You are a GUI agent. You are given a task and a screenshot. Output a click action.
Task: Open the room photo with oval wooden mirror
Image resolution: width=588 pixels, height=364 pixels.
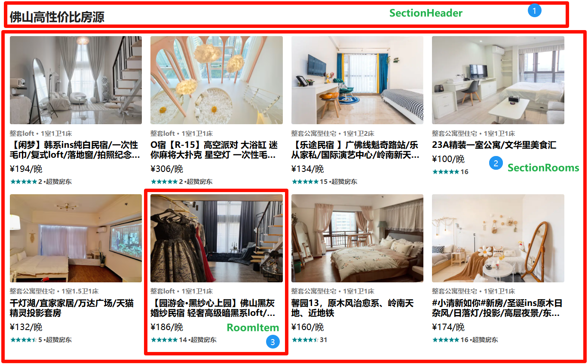coord(498,238)
